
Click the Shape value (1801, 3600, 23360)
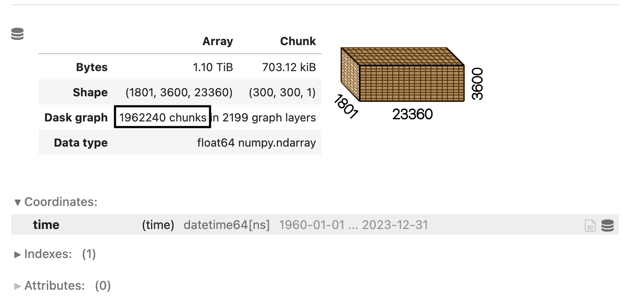178,92
